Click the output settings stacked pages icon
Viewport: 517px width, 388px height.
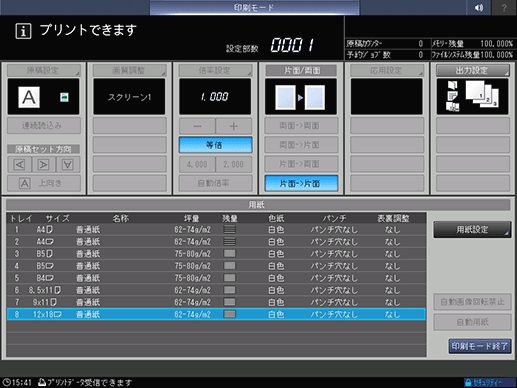[x=482, y=94]
